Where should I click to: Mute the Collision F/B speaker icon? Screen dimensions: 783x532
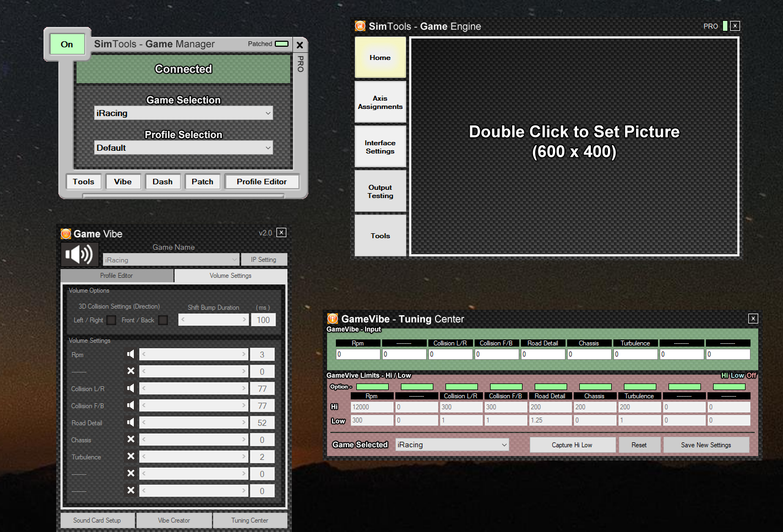click(x=130, y=405)
